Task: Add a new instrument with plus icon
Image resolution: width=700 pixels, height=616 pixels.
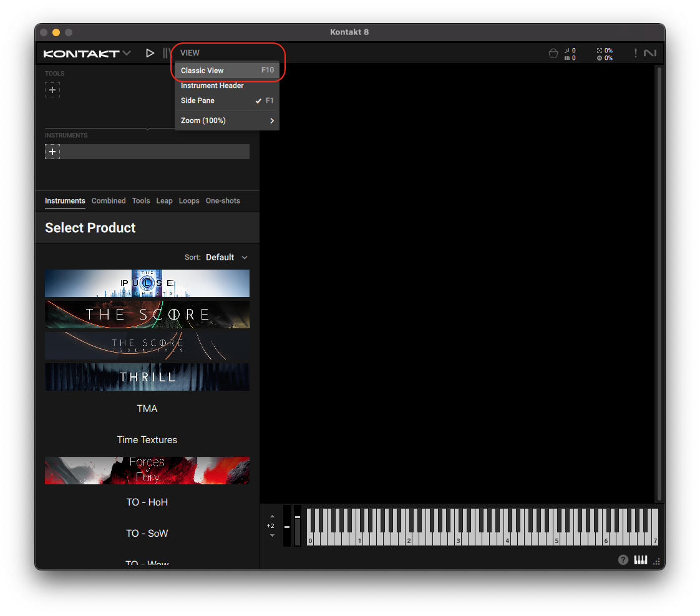Action: point(52,152)
